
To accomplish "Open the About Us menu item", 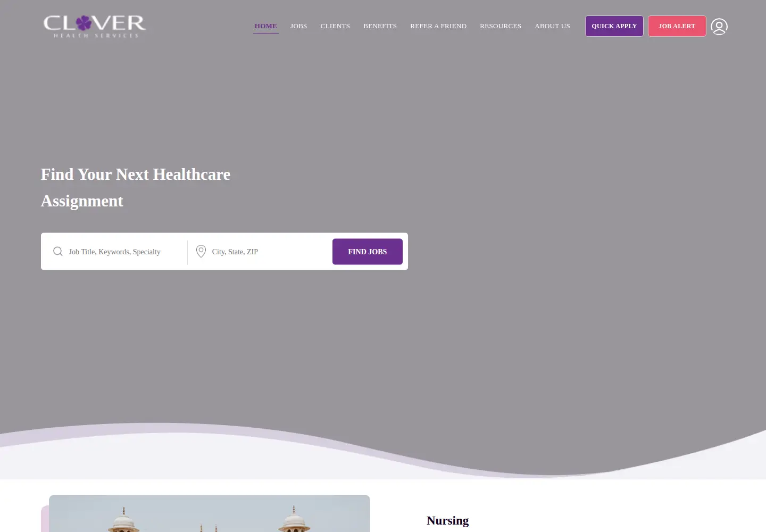I will tap(552, 26).
